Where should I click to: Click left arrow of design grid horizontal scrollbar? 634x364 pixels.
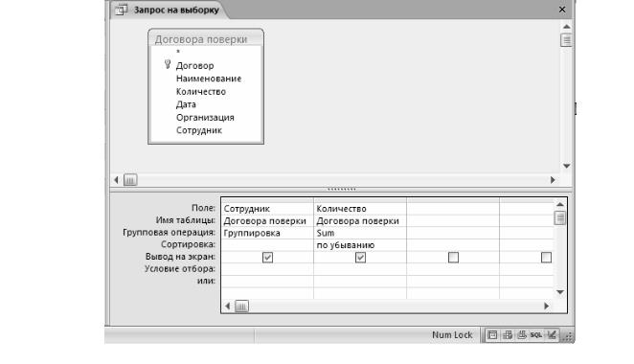click(x=228, y=307)
